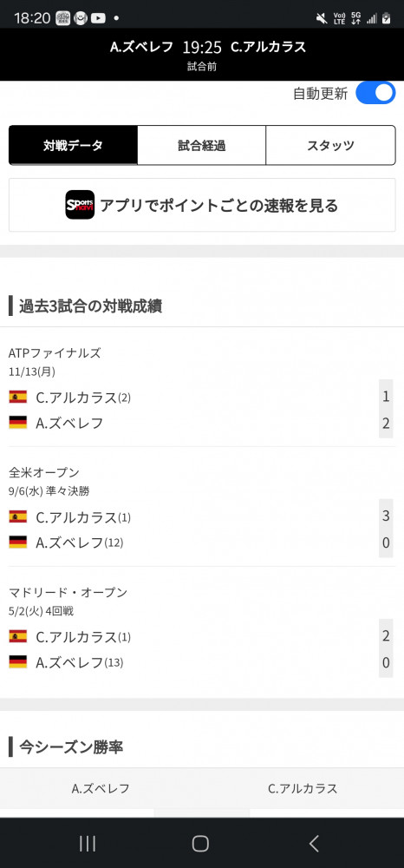Open アプリでポイントごとの速報を見る banner
Image resolution: width=404 pixels, height=868 pixels.
[202, 205]
